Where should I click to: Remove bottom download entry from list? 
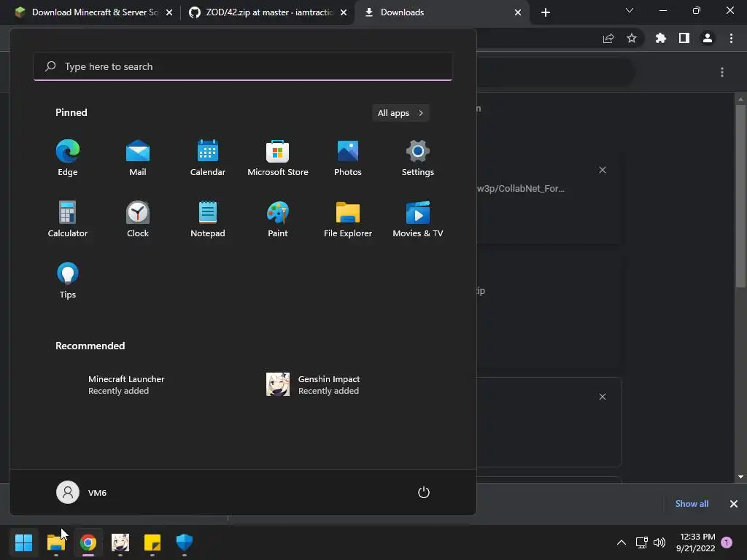[603, 397]
